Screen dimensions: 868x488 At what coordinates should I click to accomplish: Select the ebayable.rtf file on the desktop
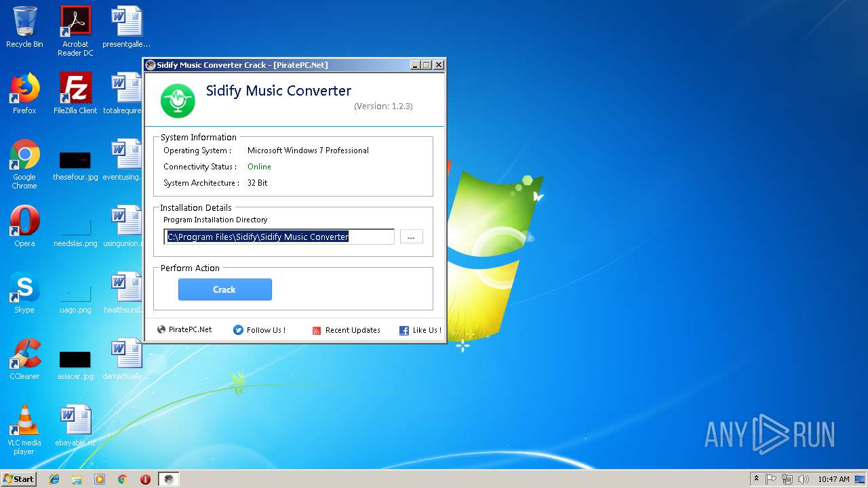[75, 426]
